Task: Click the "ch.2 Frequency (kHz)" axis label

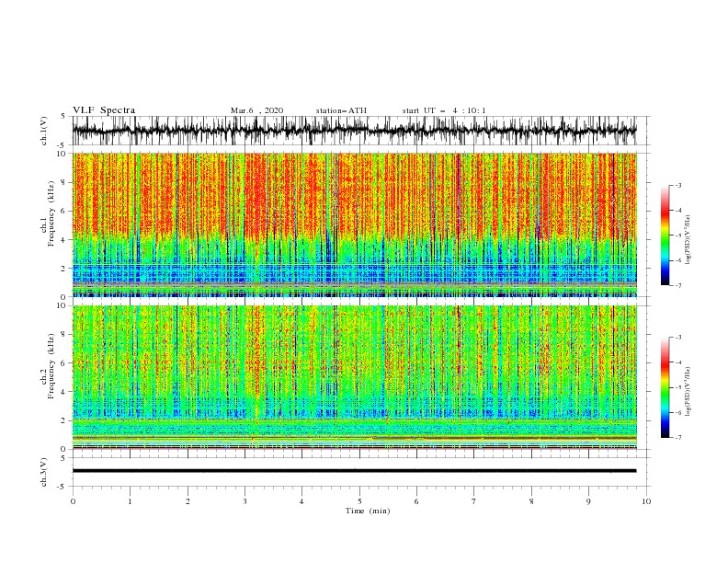Action: point(48,366)
